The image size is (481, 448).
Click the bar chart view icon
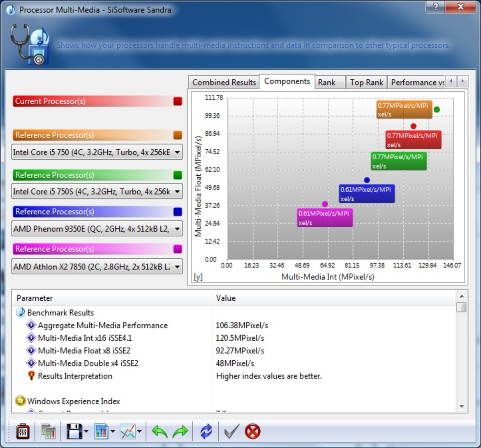point(101,432)
